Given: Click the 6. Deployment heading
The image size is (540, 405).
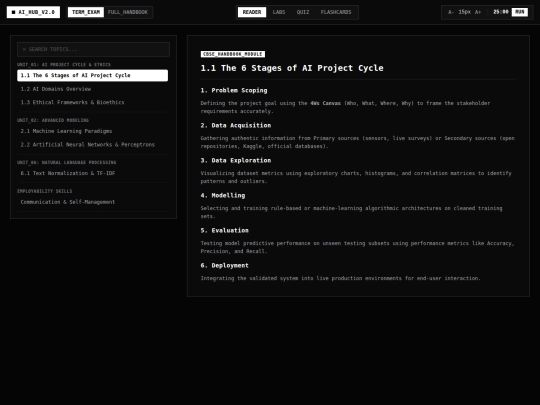Looking at the screenshot, I should [x=225, y=266].
